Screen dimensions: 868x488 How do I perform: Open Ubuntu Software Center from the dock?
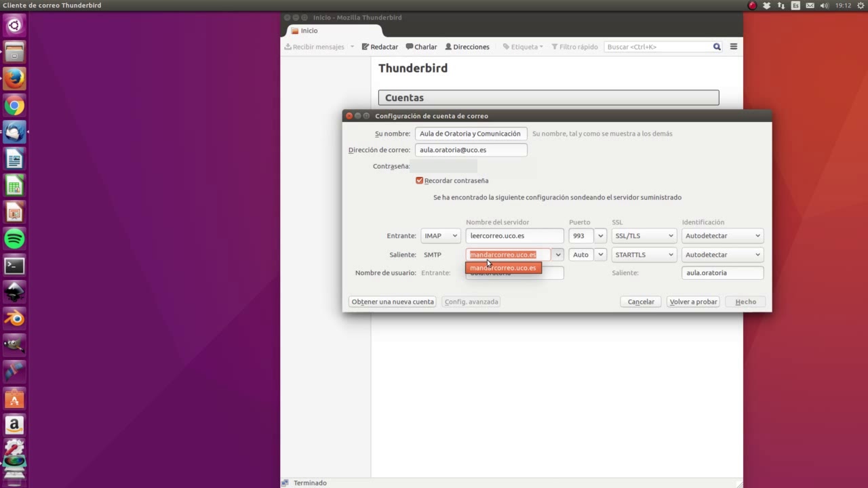(14, 399)
